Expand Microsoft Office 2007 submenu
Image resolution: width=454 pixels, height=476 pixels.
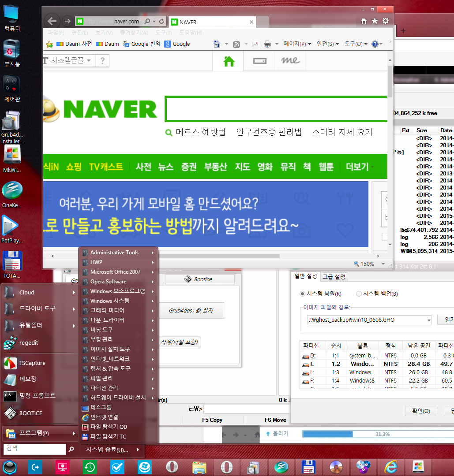(x=119, y=271)
